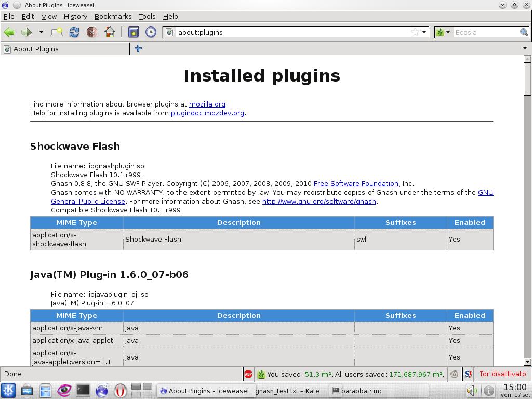Open the Bookmarks menu

pos(113,16)
